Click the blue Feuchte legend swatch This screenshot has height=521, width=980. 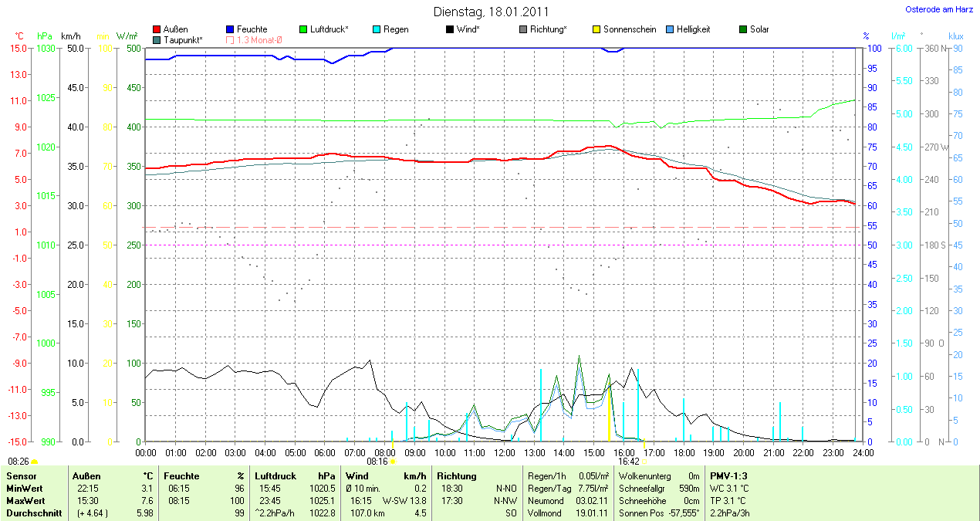click(x=231, y=29)
